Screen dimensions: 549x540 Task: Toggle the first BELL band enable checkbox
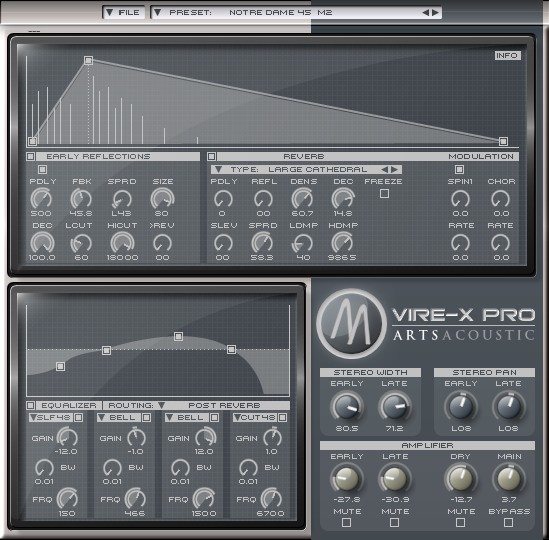tap(146, 417)
